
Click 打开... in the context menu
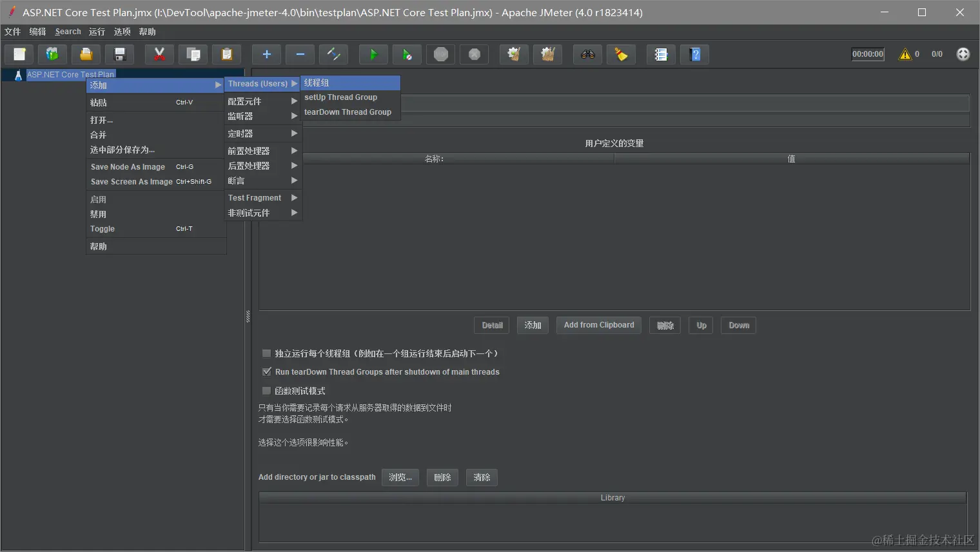[x=155, y=120]
